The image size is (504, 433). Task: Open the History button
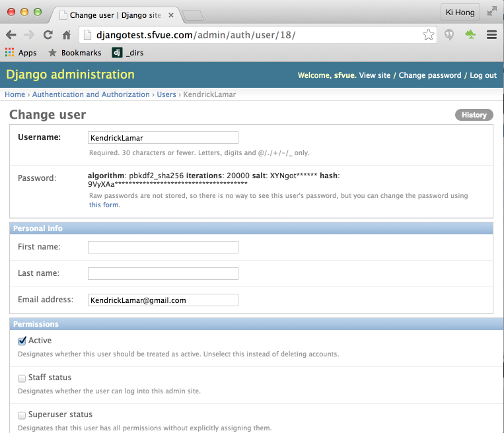click(x=474, y=115)
